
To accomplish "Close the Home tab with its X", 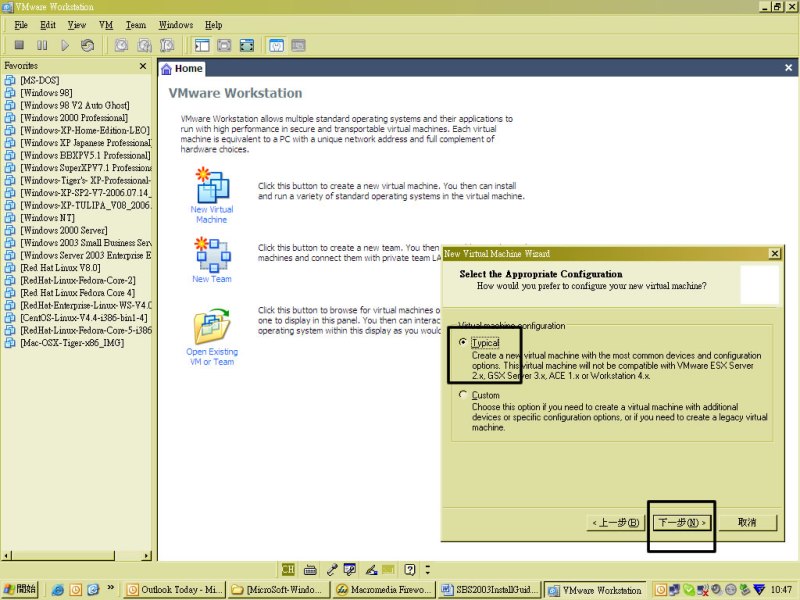I will [788, 67].
